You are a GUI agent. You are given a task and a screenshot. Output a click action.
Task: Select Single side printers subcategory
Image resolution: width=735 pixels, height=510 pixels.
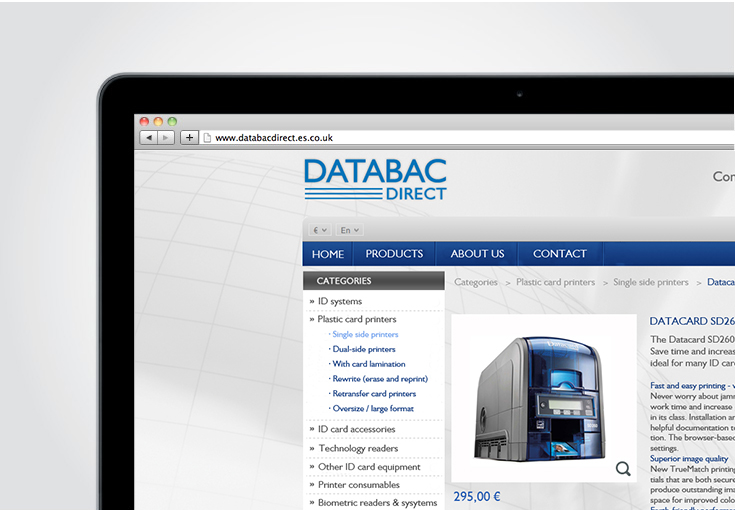coord(365,334)
